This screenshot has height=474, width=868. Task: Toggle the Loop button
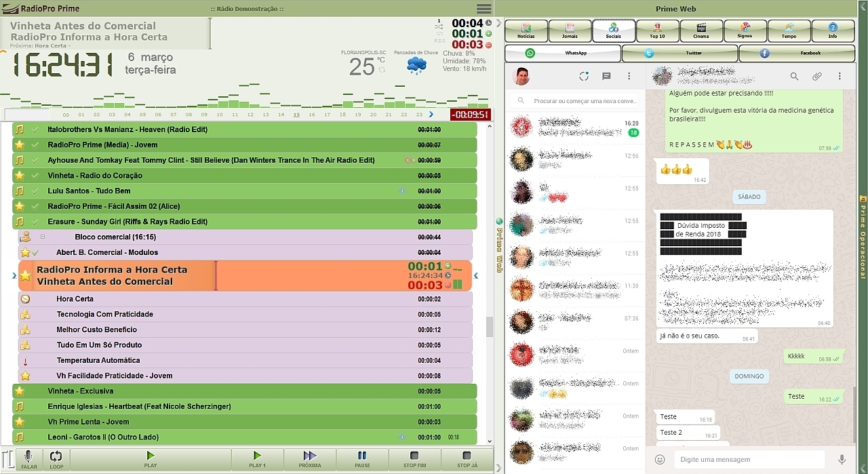click(56, 460)
